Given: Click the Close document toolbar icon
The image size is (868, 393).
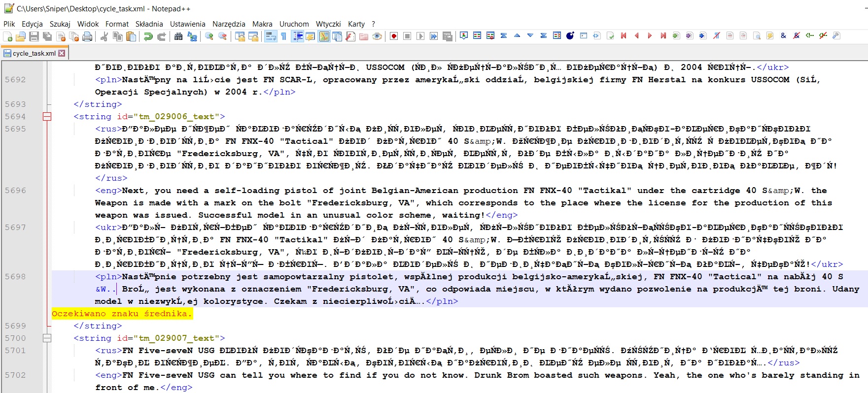Looking at the screenshot, I should 61,36.
